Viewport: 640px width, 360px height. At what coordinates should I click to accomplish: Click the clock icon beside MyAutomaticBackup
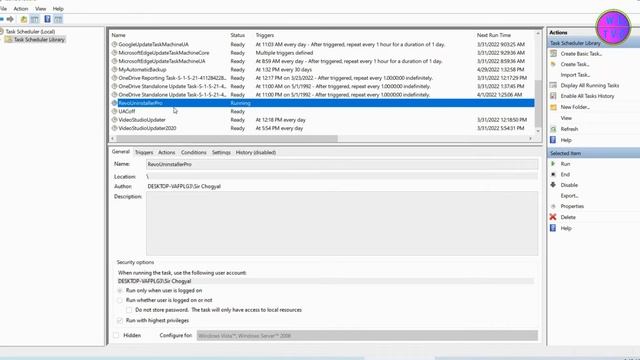coord(114,69)
